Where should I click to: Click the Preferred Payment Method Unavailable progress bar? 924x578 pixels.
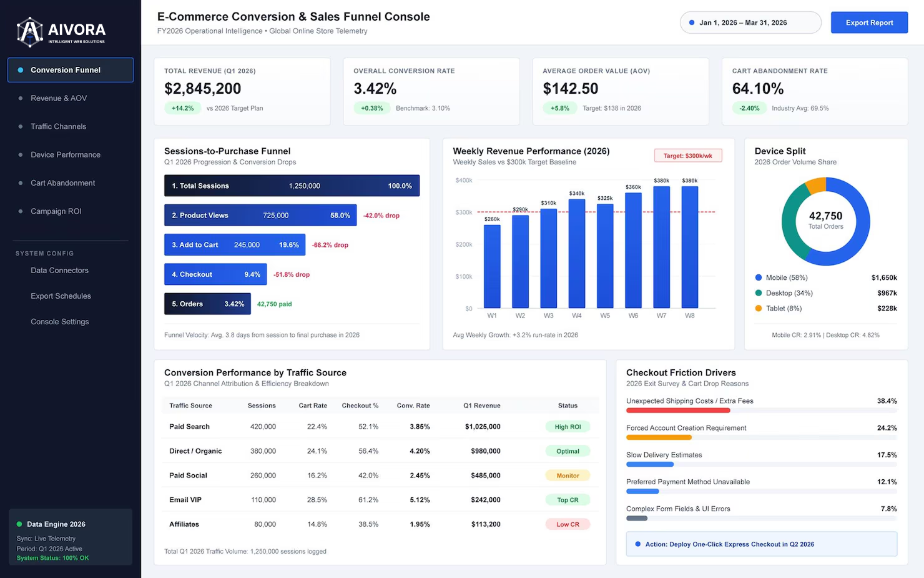pyautogui.click(x=642, y=491)
